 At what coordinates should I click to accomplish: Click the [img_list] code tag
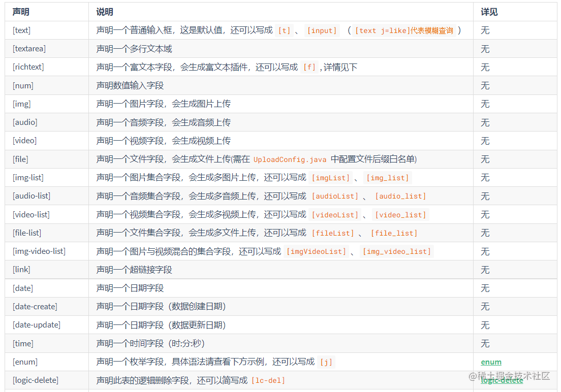tap(388, 178)
